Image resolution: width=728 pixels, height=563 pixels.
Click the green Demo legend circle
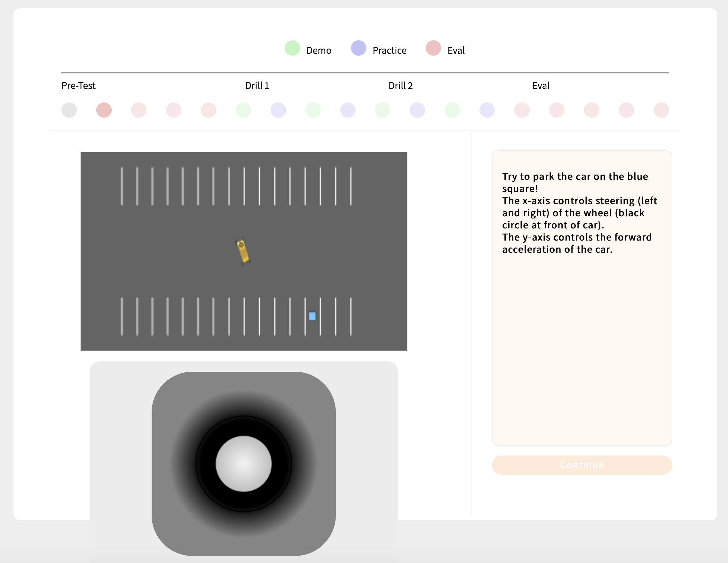coord(292,48)
